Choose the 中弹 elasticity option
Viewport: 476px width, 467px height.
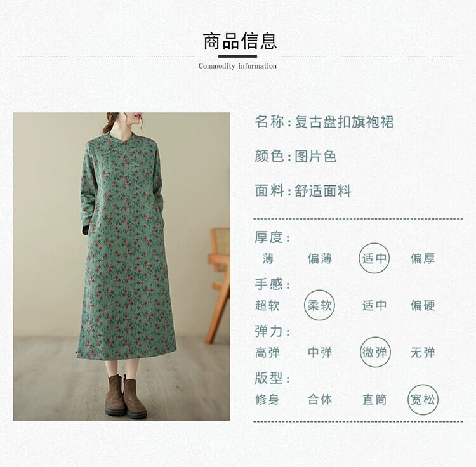tap(320, 352)
